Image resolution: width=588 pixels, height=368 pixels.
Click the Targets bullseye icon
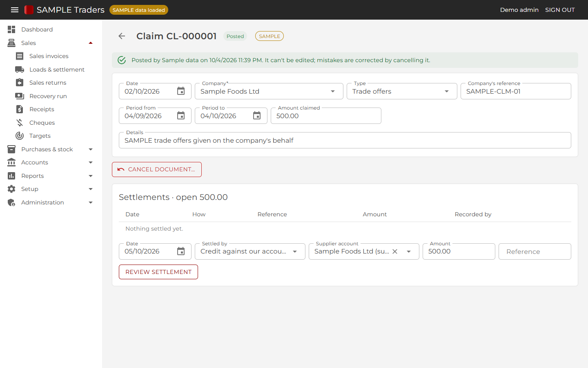pos(20,136)
